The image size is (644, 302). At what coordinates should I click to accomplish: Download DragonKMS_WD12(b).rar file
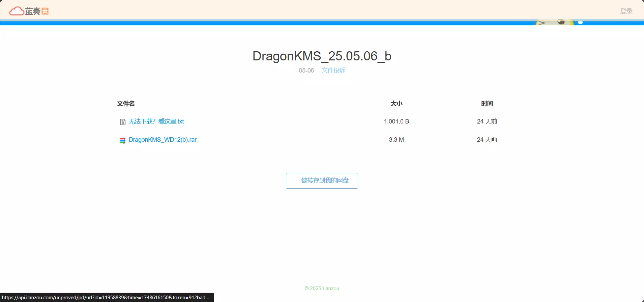click(163, 140)
